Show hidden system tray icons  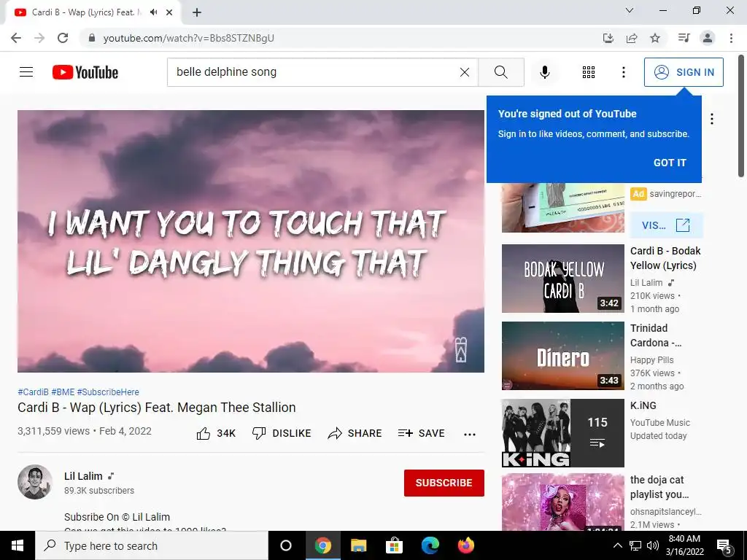617,545
